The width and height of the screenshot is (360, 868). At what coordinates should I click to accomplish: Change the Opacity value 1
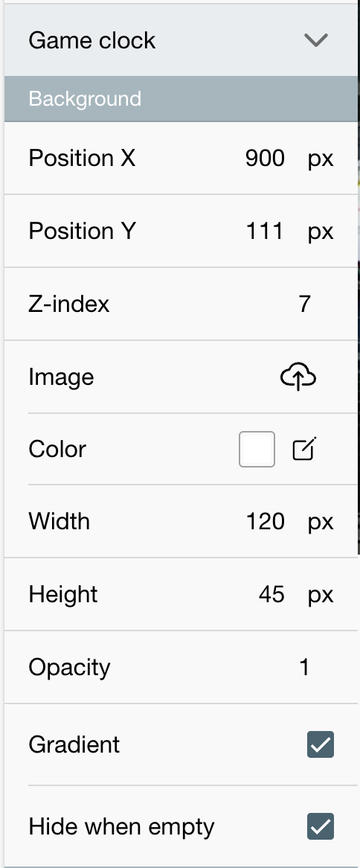tap(304, 668)
